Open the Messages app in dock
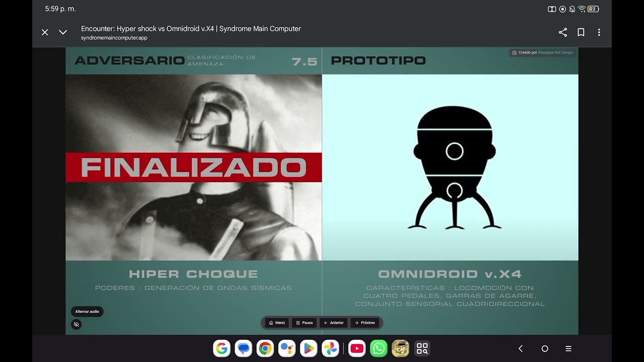644x362 pixels. [244, 348]
